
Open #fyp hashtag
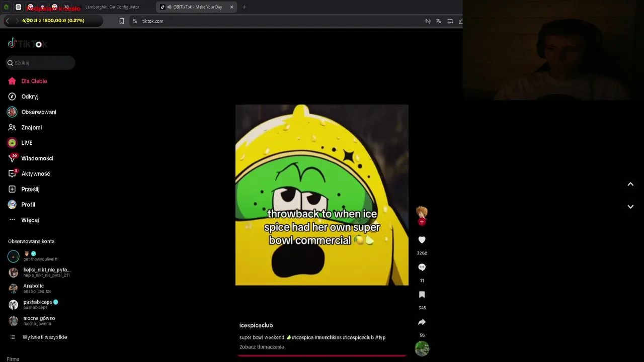click(x=380, y=337)
